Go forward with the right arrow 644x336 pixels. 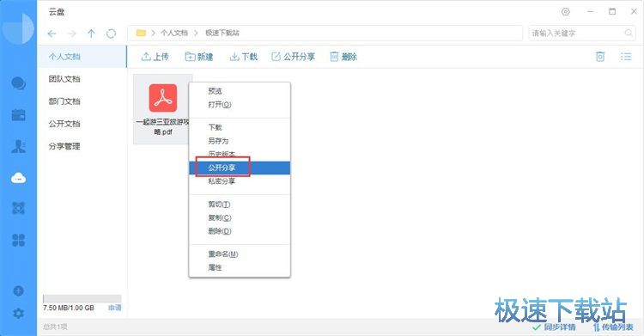(72, 34)
